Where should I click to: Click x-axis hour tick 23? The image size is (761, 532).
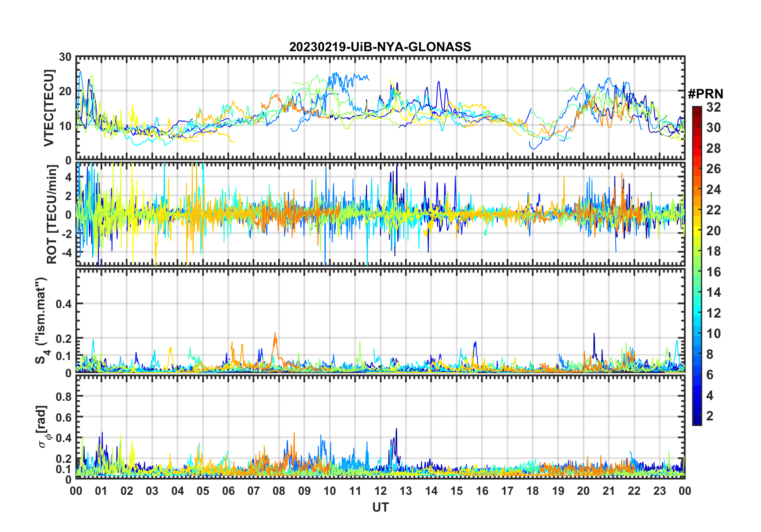click(660, 491)
